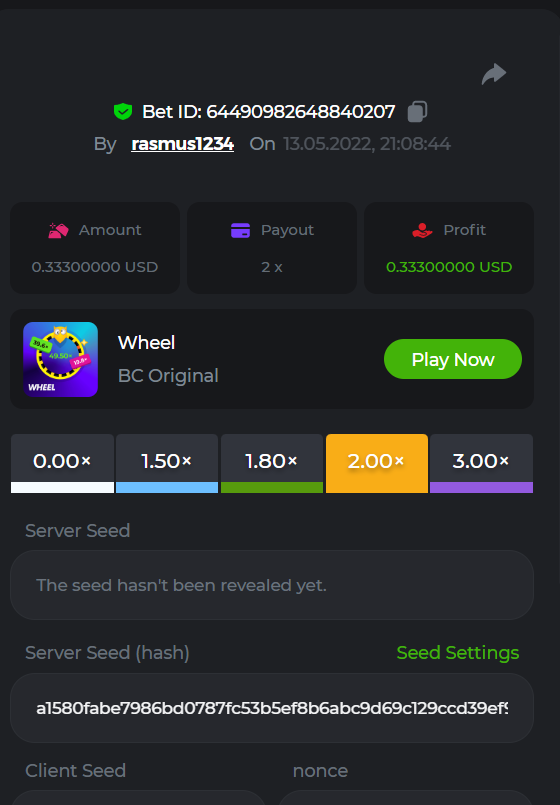Click the Profit hand icon
Screen dimensions: 560x805
[x=422, y=231]
